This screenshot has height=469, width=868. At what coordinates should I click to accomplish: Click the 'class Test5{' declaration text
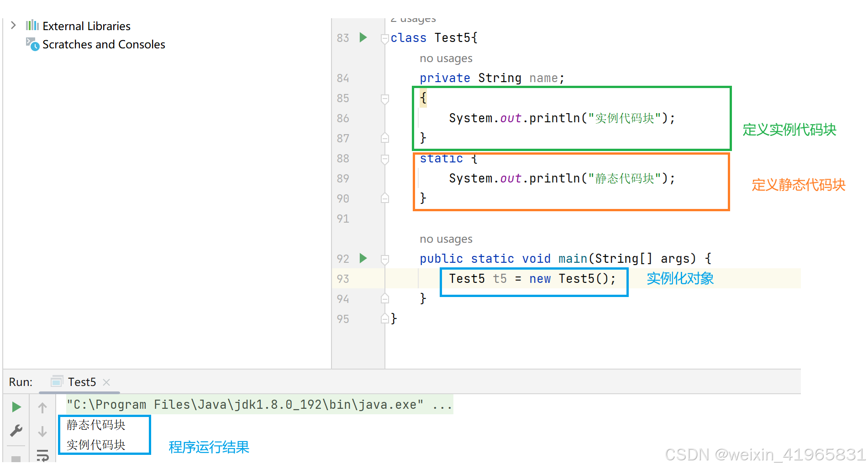click(434, 38)
